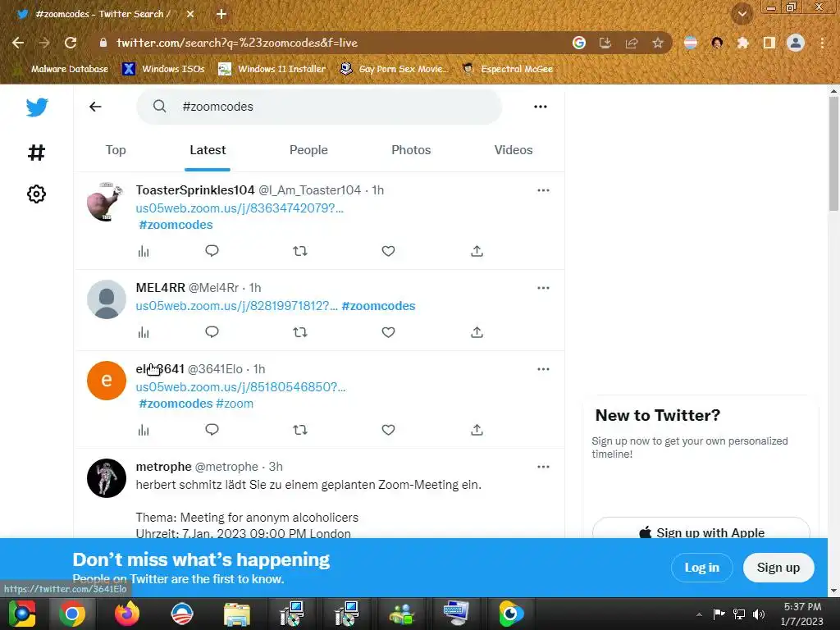Open search options three-dot menu
The width and height of the screenshot is (840, 630).
tap(541, 107)
